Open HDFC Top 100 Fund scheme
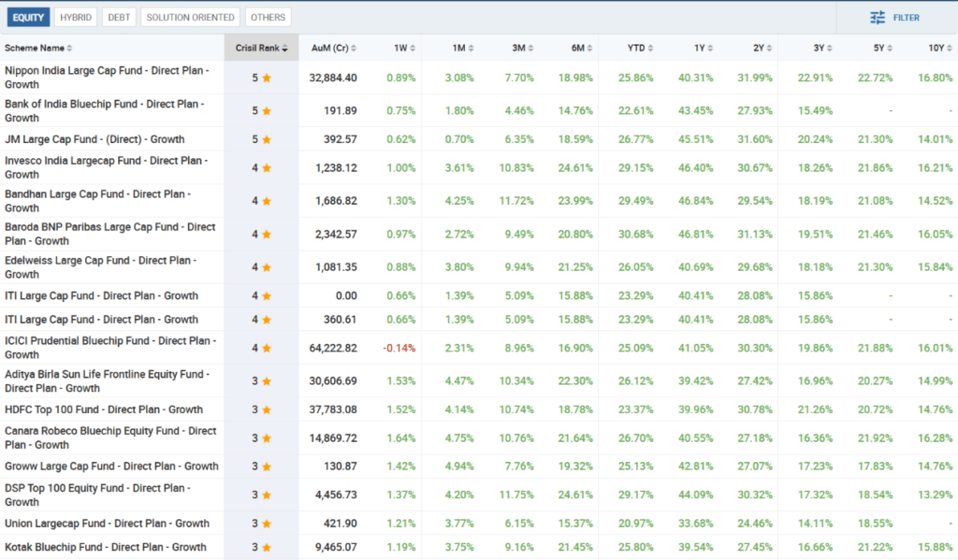 coord(104,409)
